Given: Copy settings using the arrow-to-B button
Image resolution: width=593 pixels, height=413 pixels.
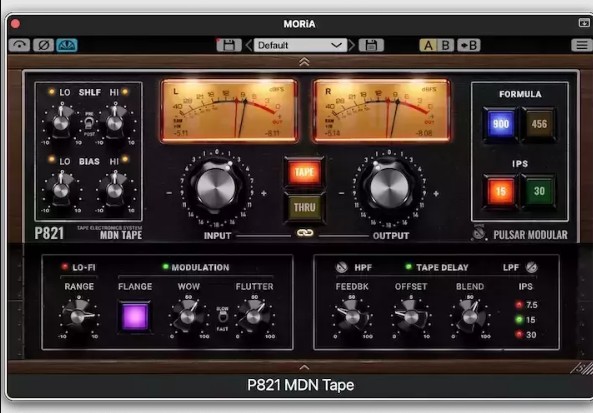Looking at the screenshot, I should [469, 45].
